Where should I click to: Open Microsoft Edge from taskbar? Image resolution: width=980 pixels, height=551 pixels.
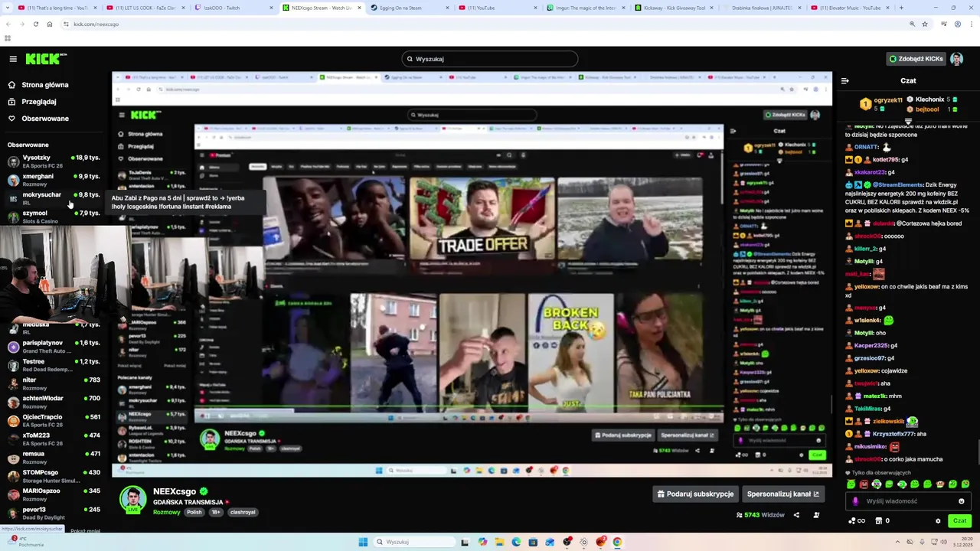coord(516,542)
